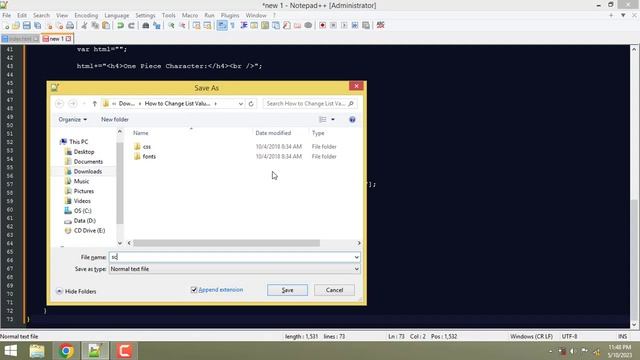Click the Name column header
Image resolution: width=640 pixels, height=360 pixels.
[141, 133]
